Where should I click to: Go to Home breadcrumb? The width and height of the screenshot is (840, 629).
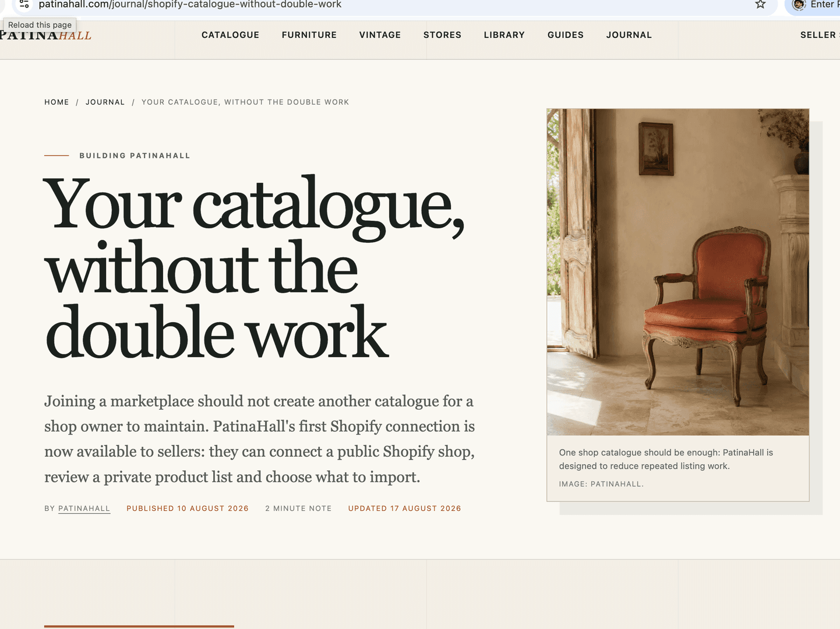57,102
